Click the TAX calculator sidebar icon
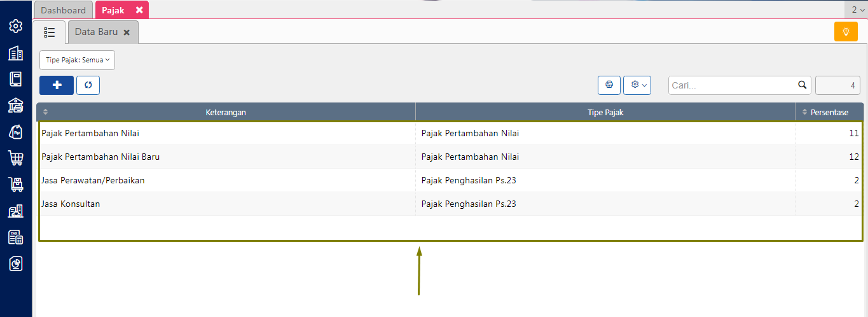This screenshot has width=868, height=317. (16, 237)
